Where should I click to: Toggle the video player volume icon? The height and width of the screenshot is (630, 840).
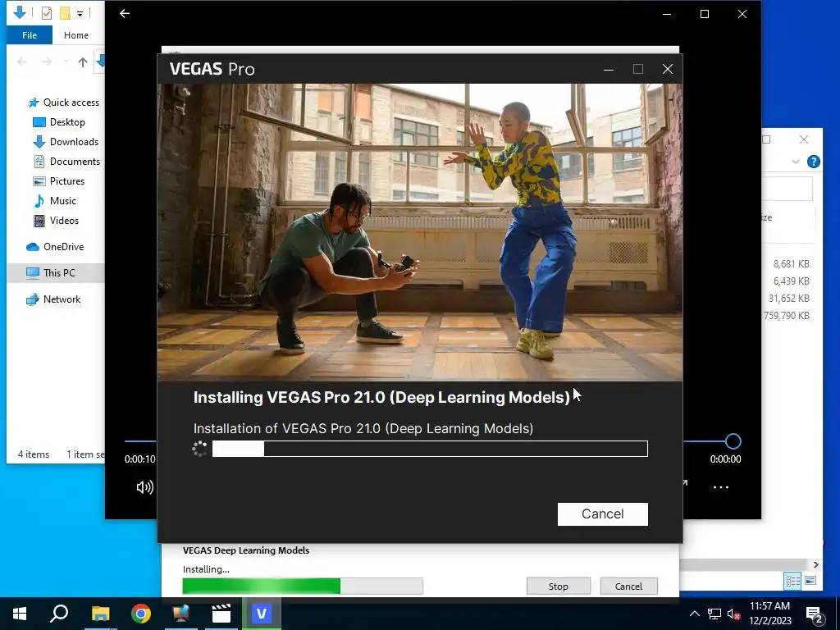(144, 487)
